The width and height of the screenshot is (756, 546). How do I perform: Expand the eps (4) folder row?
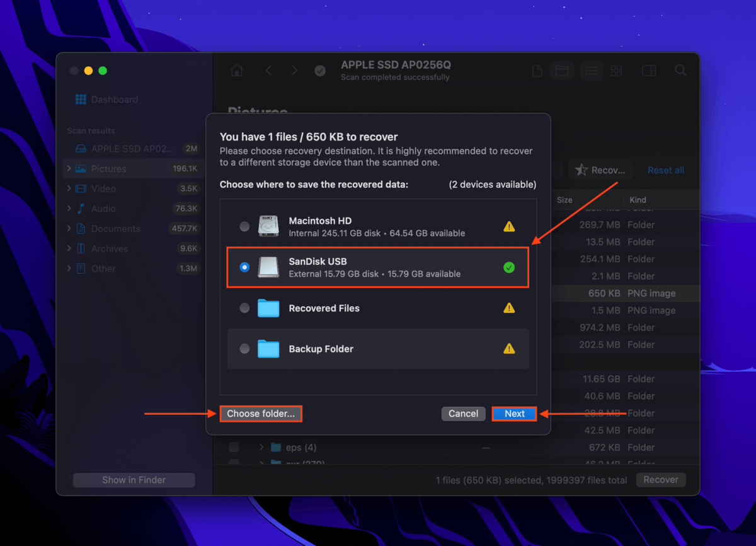coord(261,448)
